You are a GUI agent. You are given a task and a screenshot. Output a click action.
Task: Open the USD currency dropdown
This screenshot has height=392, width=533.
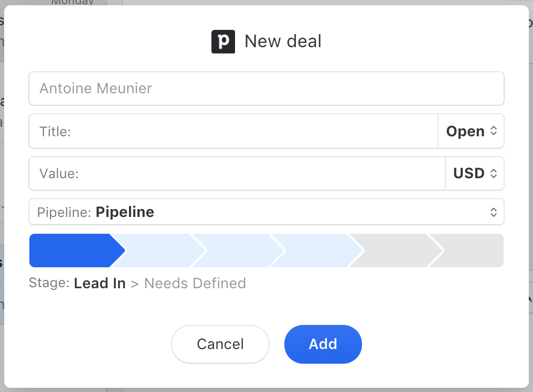click(x=475, y=173)
